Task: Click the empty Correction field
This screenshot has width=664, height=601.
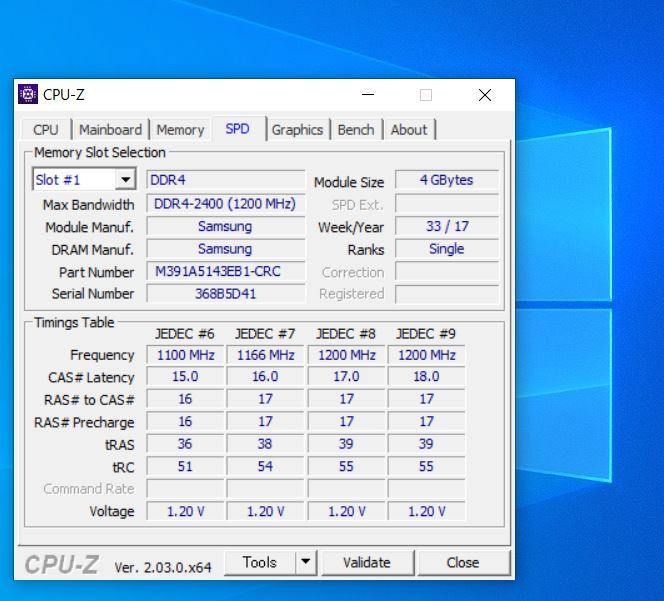Action: (447, 271)
